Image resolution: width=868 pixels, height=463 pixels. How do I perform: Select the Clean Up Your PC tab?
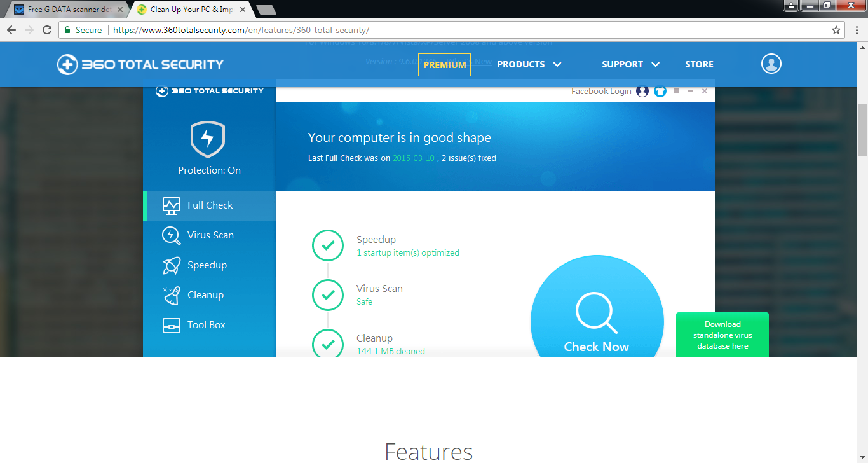[192, 10]
